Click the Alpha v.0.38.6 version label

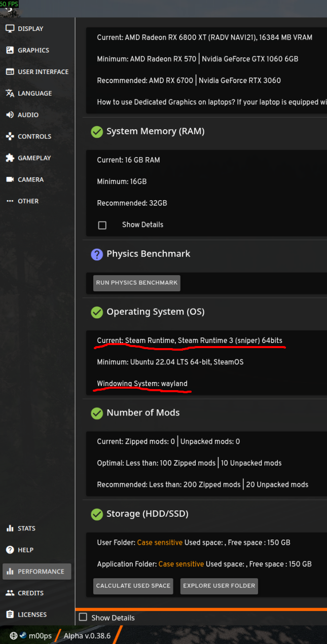pos(87,636)
